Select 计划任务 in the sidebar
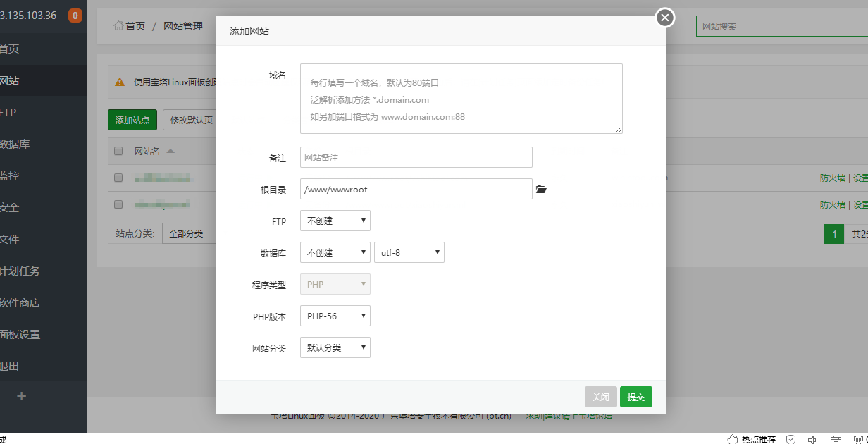 (x=21, y=271)
